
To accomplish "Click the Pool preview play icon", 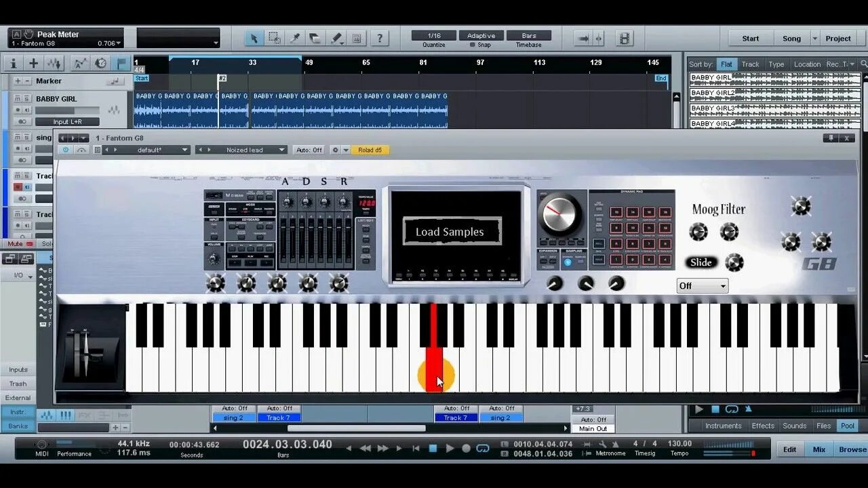I will point(698,409).
